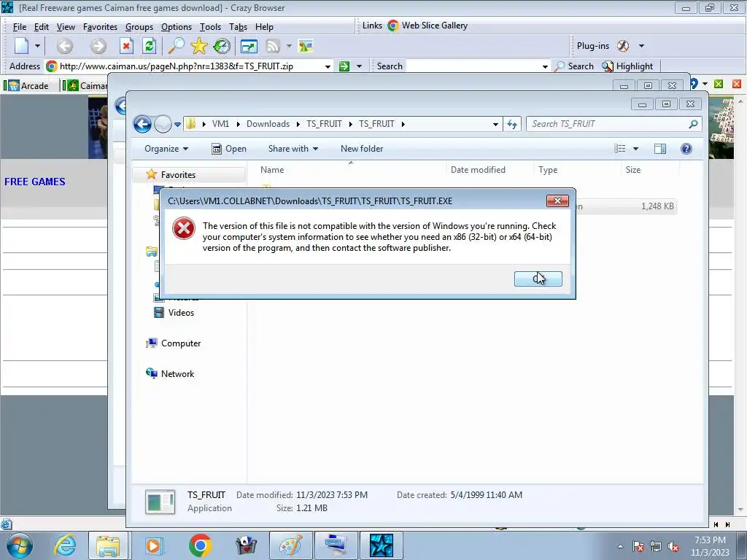Click the volume speaker icon in system tray
747x560 pixels.
tap(673, 547)
